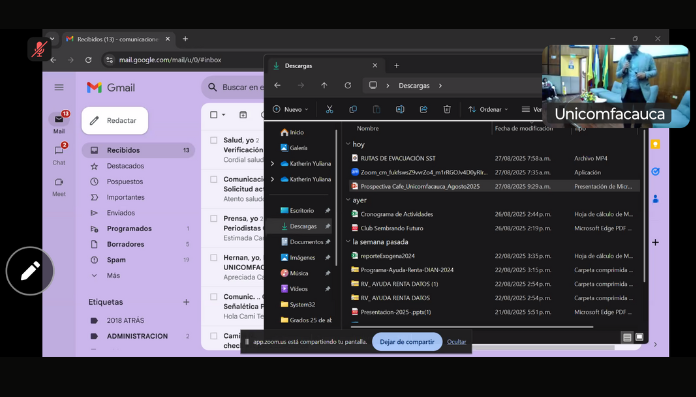Click the Copy icon in Explorer toolbar
Screen dimensions: 696x397
[x=353, y=109]
